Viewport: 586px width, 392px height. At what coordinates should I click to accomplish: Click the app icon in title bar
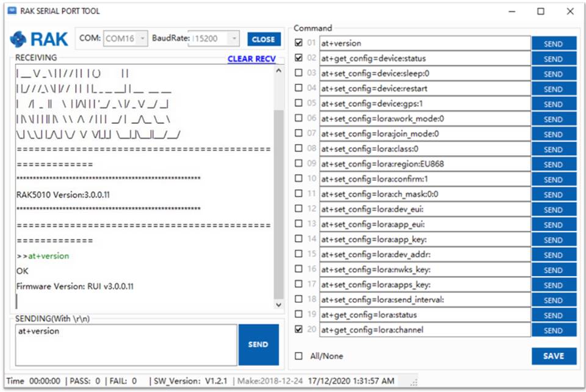click(12, 10)
